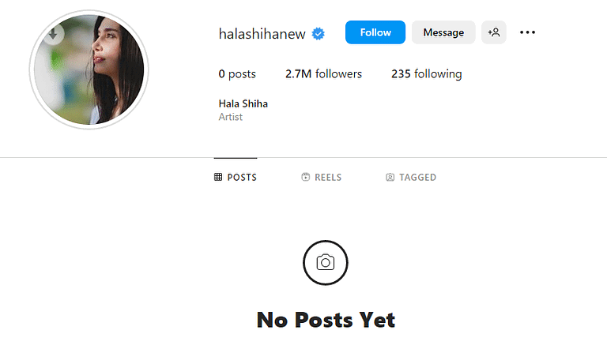This screenshot has height=364, width=607.
Task: Follow the halashihanew account
Action: tap(375, 32)
